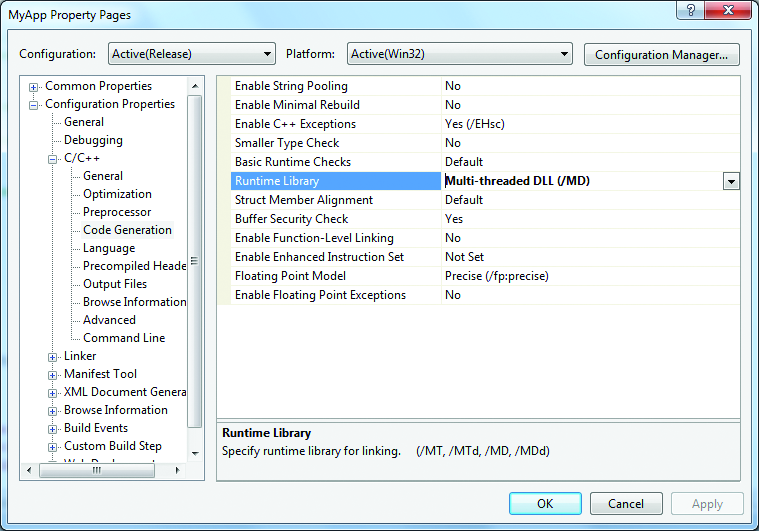Image resolution: width=759 pixels, height=531 pixels.
Task: Click the Floating Point Model value field
Action: [x=590, y=276]
